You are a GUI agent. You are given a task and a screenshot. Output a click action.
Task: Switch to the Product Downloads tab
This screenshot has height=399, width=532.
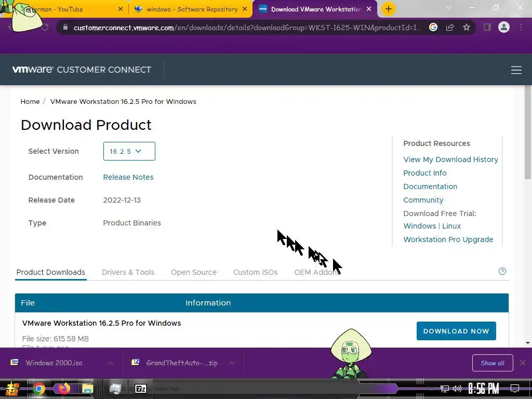coord(51,272)
